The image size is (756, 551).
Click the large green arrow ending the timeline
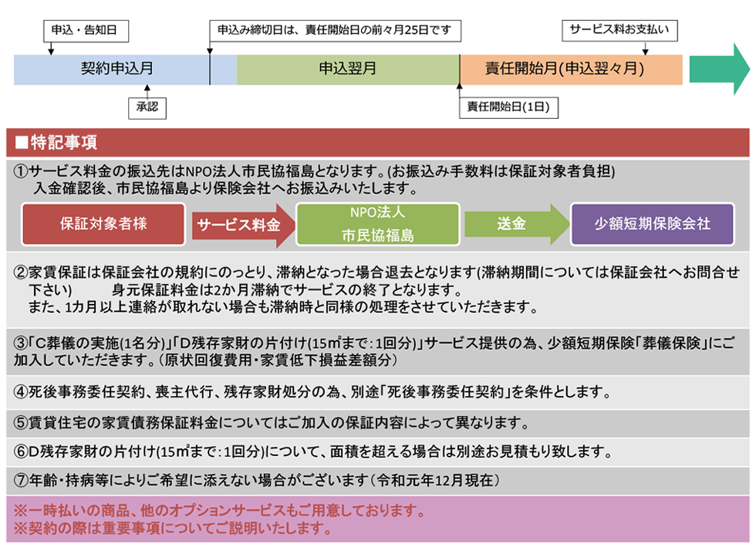coord(717,69)
